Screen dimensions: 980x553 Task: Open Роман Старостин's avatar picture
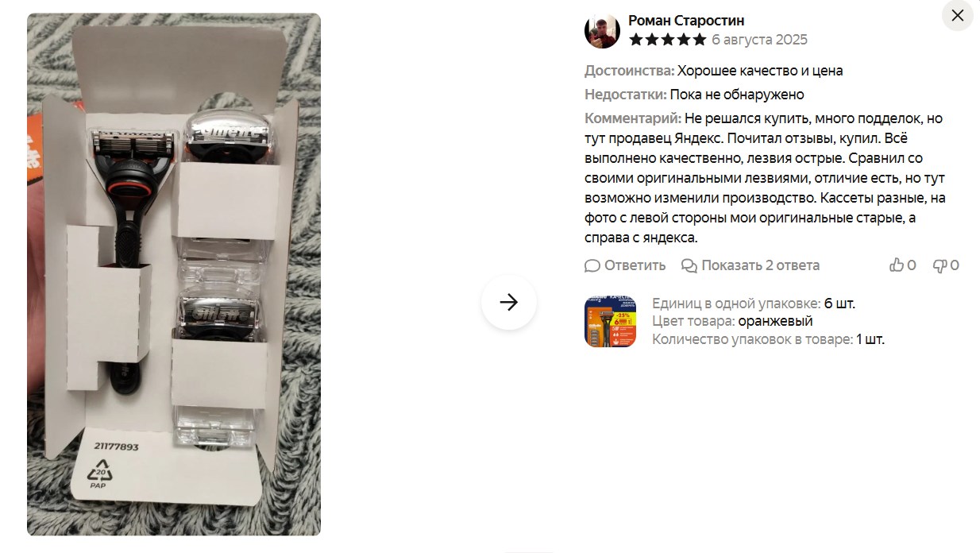602,31
